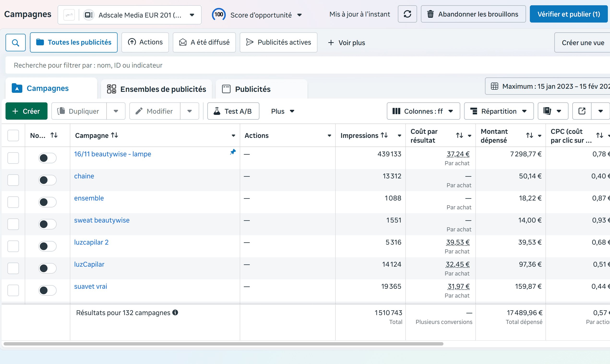Click the export share icon button
This screenshot has width=610, height=364.
(582, 111)
